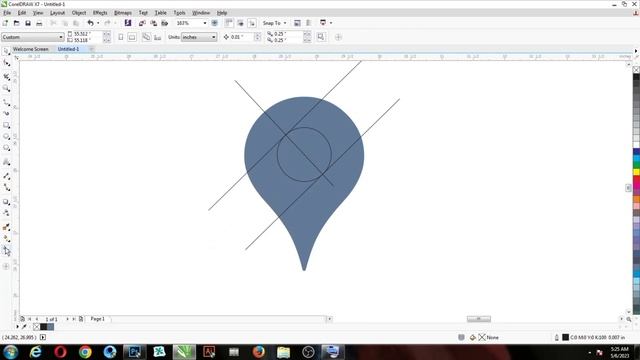Image resolution: width=640 pixels, height=360 pixels.
Task: Set page orientation to Portrait
Action: [x=121, y=37]
